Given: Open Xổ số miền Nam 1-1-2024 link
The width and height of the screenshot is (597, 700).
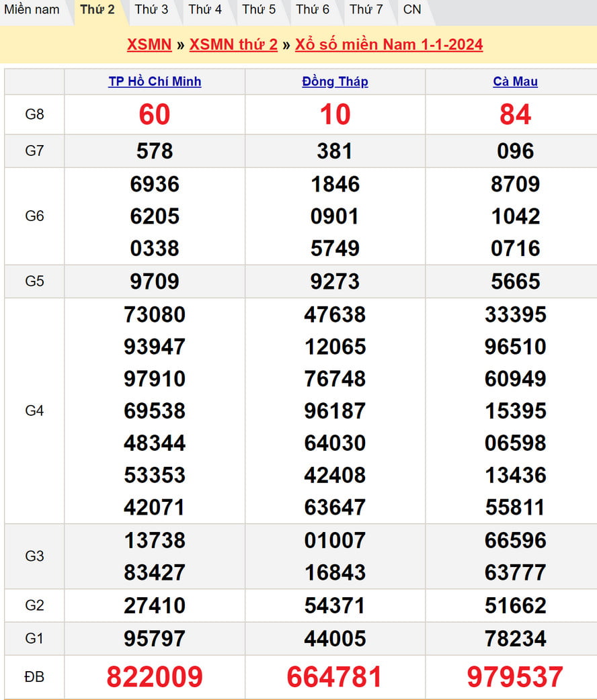Looking at the screenshot, I should pyautogui.click(x=389, y=44).
